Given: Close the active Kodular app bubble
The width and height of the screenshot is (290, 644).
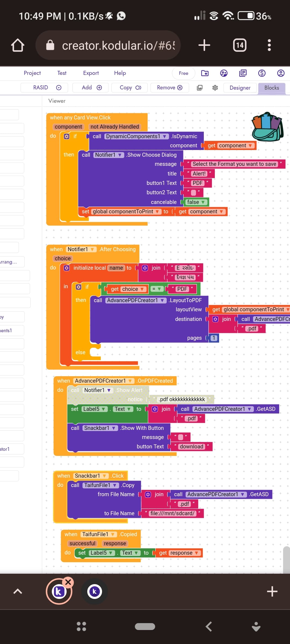Looking at the screenshot, I should tap(68, 582).
